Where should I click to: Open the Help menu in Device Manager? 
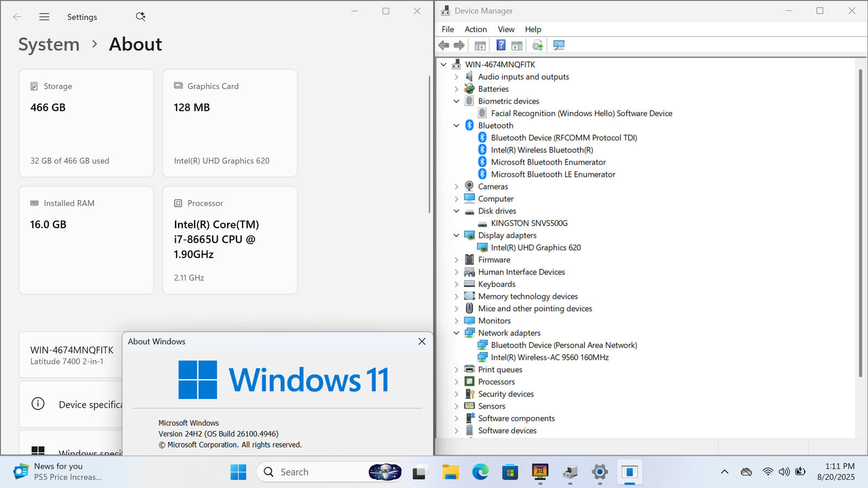pos(533,29)
